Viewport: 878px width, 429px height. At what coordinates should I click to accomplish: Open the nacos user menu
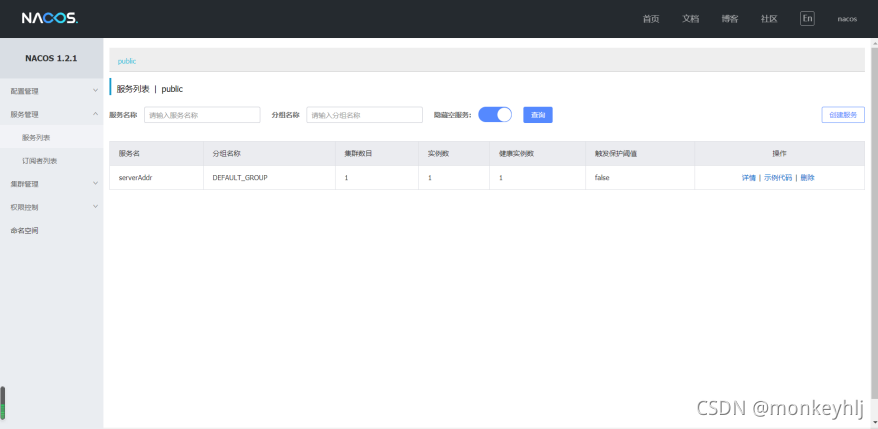(x=847, y=19)
